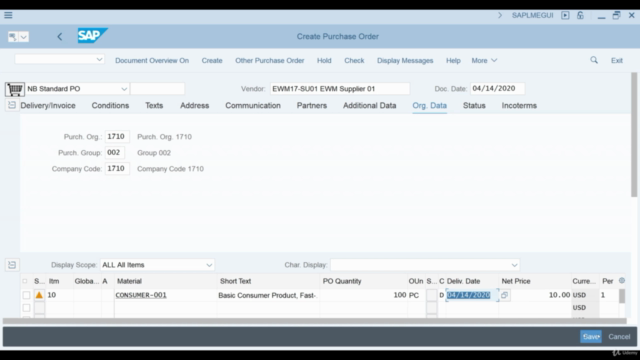Click the Save button
Viewport: 640px width, 360px height.
pyautogui.click(x=591, y=337)
